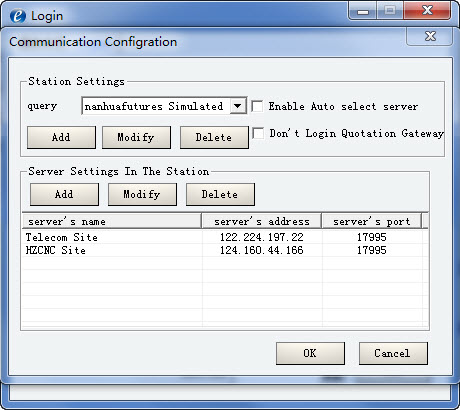Sort by server's name column header

(x=112, y=222)
